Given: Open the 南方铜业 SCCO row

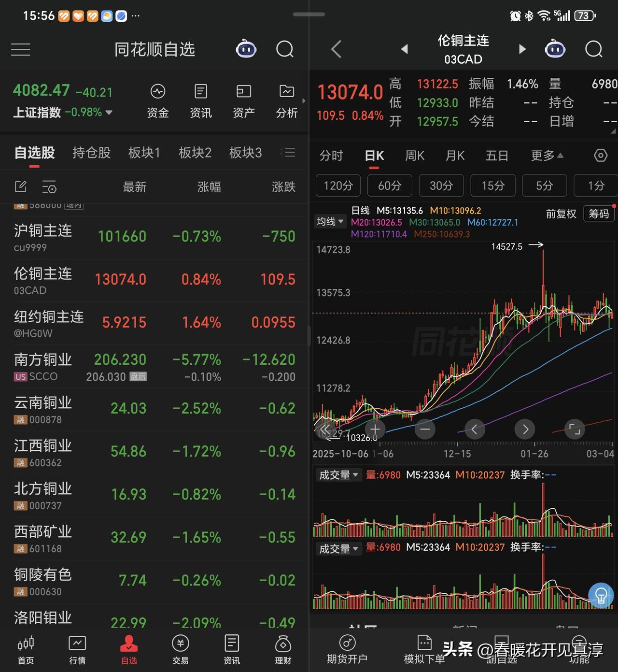Looking at the screenshot, I should pyautogui.click(x=154, y=367).
